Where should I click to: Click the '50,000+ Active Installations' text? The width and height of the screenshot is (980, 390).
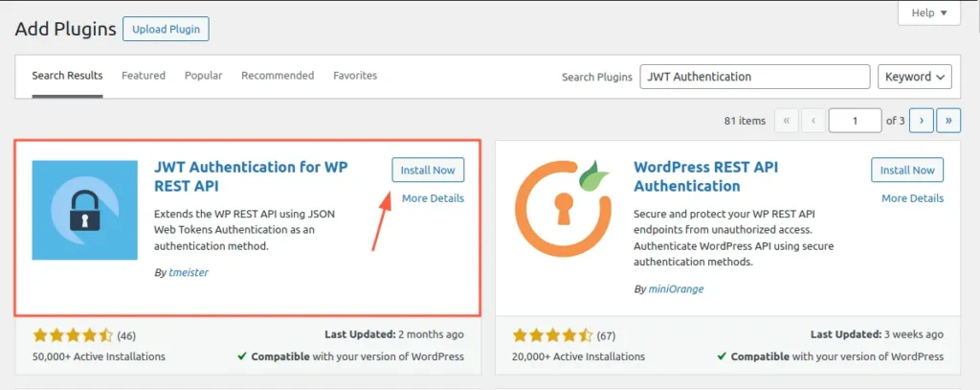coord(99,356)
